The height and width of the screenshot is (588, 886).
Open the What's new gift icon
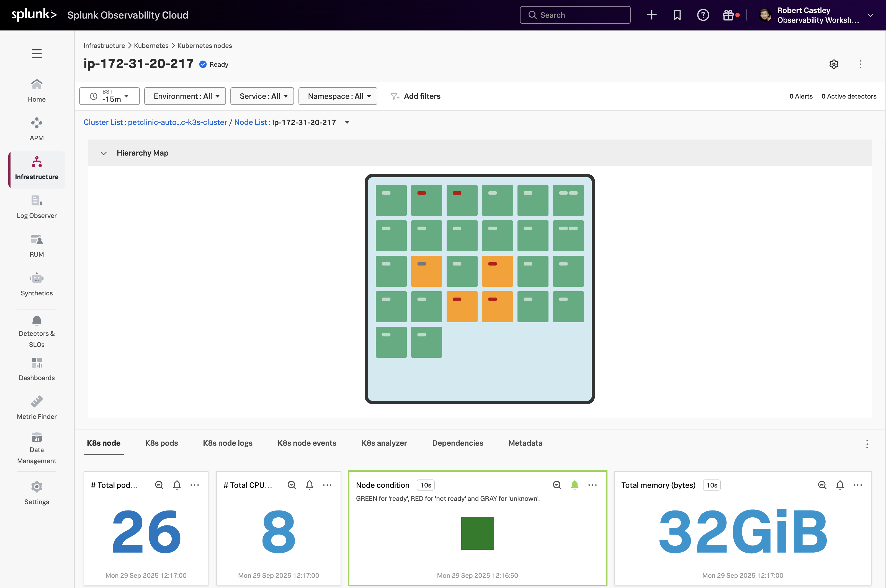point(728,15)
